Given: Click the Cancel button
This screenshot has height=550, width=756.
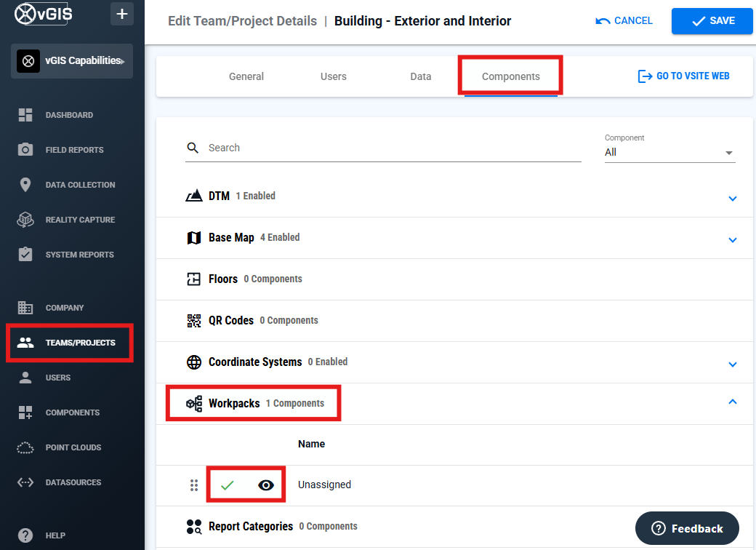Looking at the screenshot, I should [x=624, y=21].
